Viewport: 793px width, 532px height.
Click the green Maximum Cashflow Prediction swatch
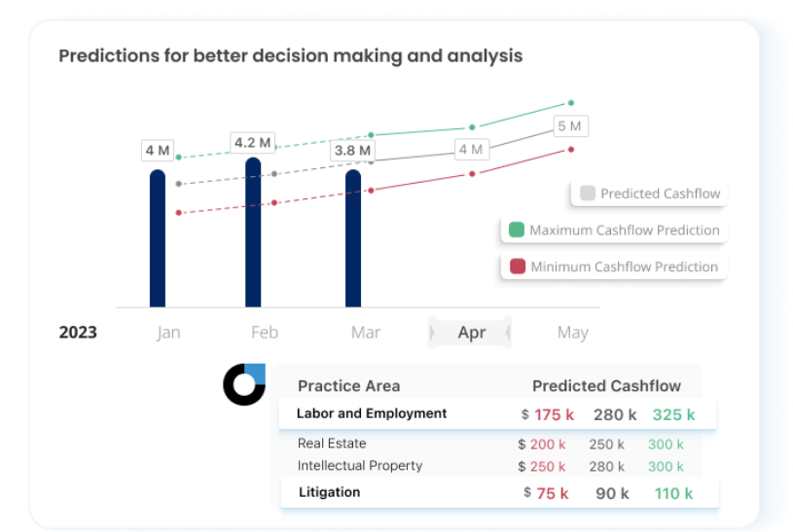point(517,231)
